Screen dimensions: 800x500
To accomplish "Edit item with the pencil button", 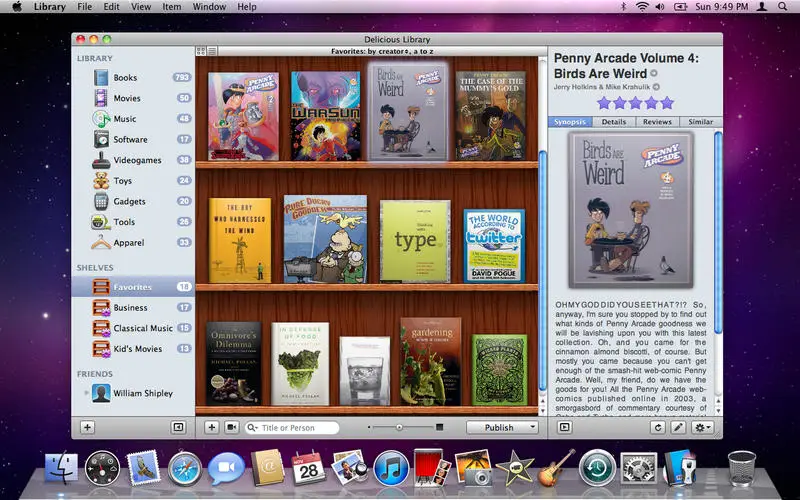I will point(678,428).
